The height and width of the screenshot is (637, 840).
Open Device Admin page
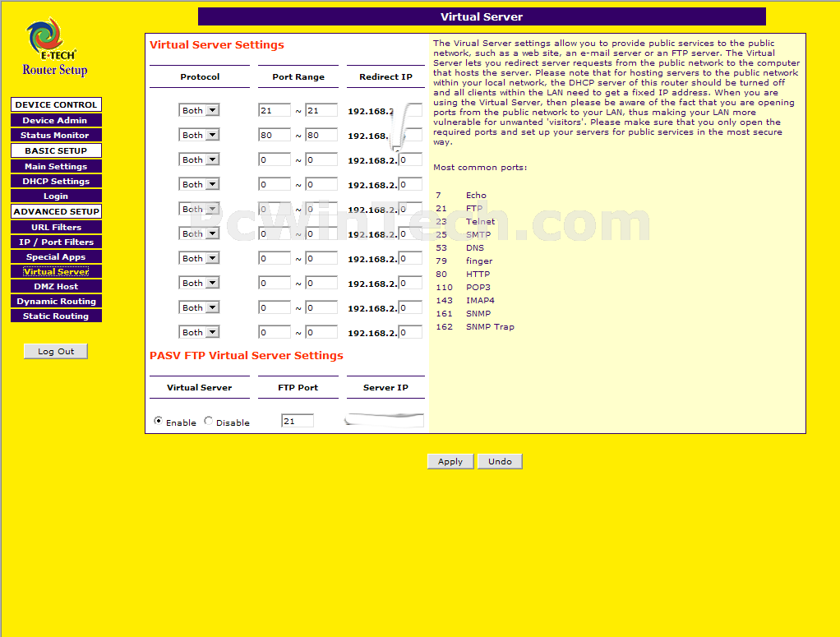56,120
